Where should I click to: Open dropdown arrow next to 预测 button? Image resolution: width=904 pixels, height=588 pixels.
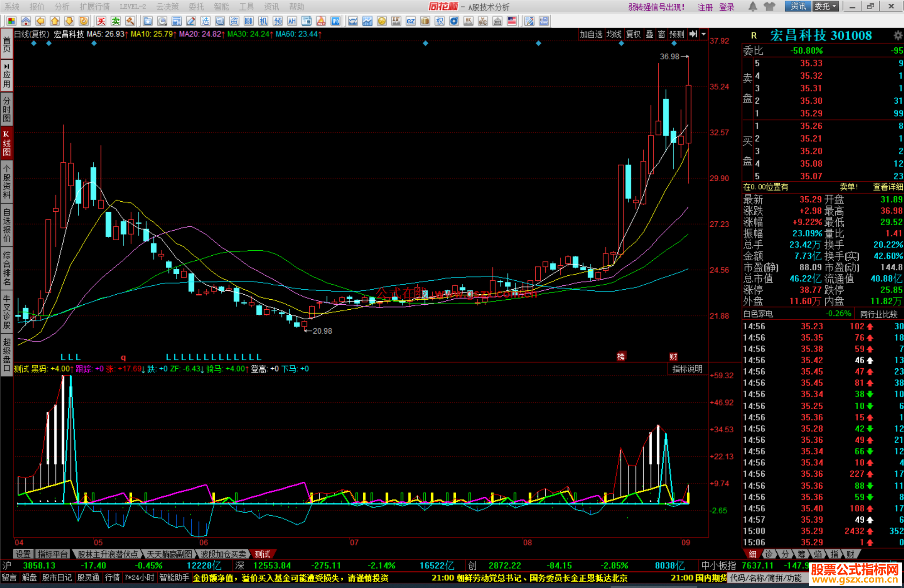click(704, 34)
